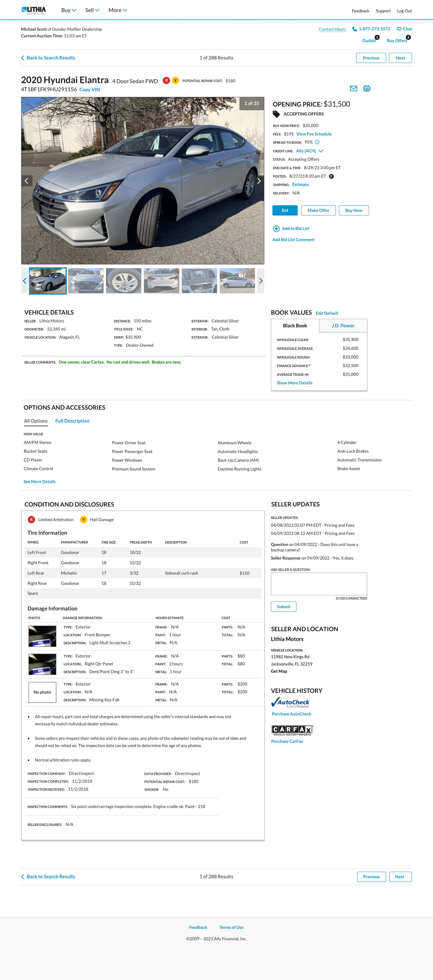Screen dimensions: 433x980
Task: Click the email envelope icon
Action: pos(353,89)
